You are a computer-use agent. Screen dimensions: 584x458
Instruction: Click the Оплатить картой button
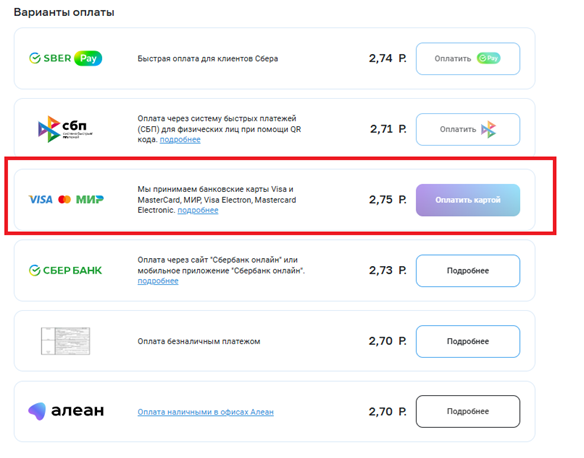pyautogui.click(x=468, y=200)
